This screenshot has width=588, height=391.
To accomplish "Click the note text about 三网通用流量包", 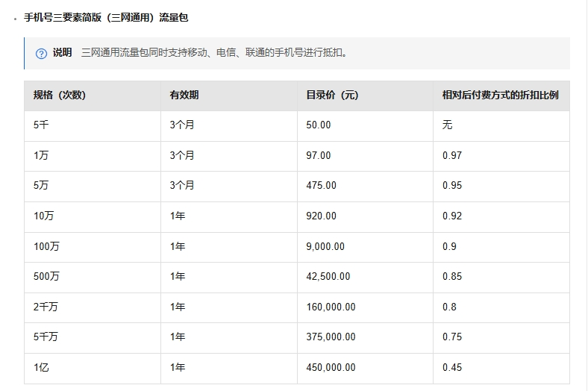I will (x=214, y=53).
